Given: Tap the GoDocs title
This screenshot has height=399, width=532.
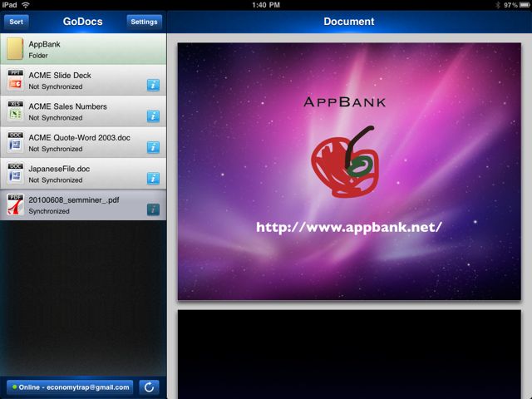Looking at the screenshot, I should pos(82,22).
